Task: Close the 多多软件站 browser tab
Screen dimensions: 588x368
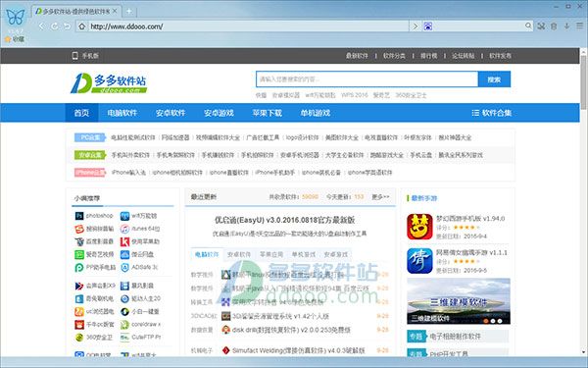Action: coord(115,11)
